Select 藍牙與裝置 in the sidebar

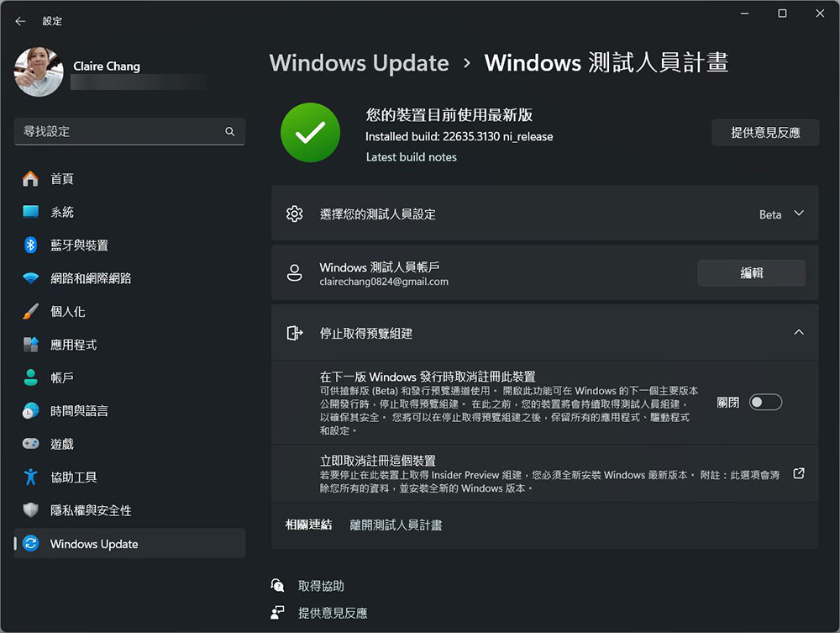129,245
